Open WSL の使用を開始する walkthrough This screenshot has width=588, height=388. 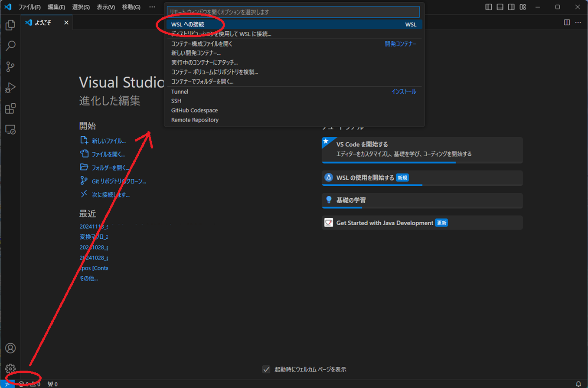click(422, 178)
